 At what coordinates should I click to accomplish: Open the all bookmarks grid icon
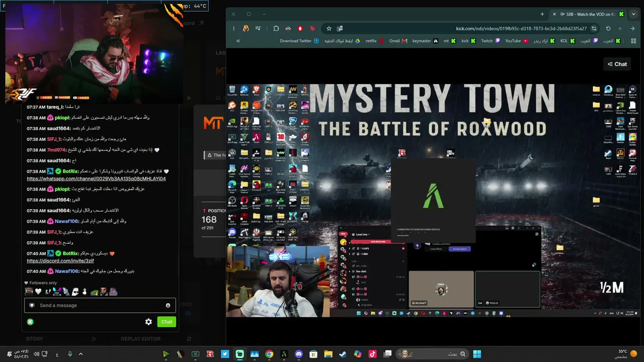[633, 41]
